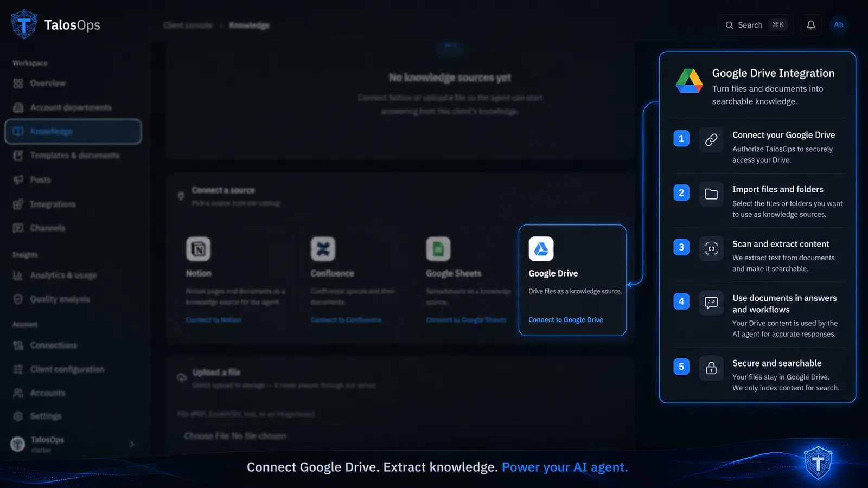Click 'Import files and folders' text
The image size is (868, 488).
point(777,189)
